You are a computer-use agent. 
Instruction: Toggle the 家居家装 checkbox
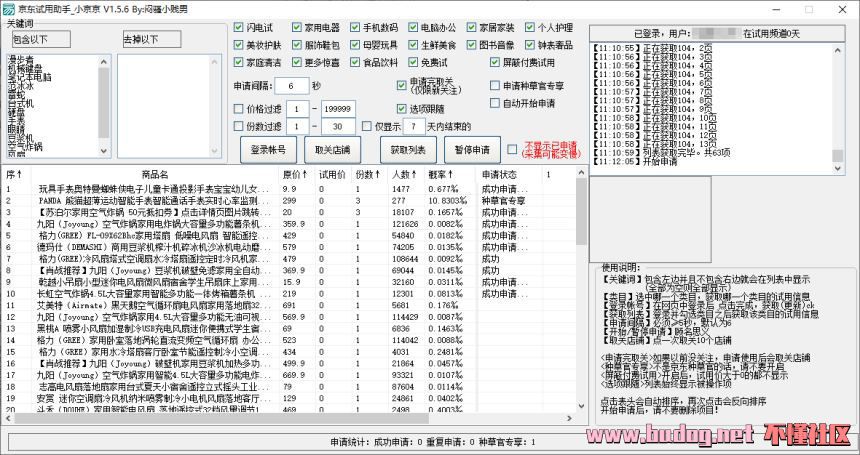472,27
